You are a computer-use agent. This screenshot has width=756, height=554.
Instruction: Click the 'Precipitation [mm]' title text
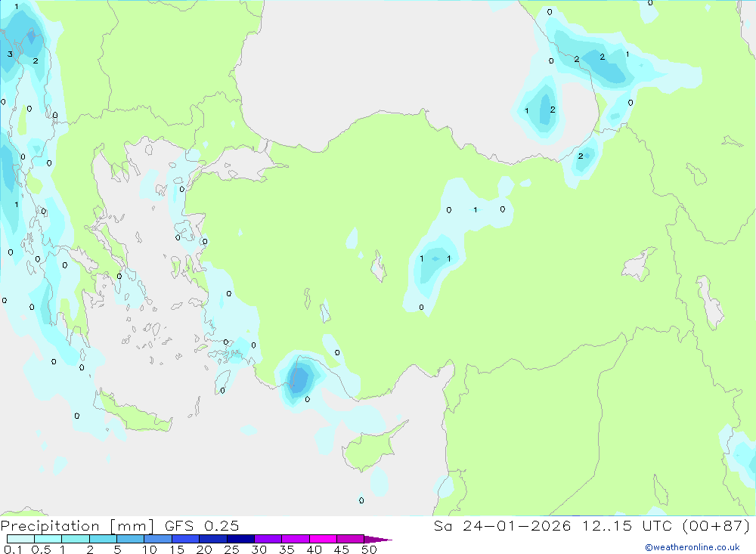(x=77, y=526)
